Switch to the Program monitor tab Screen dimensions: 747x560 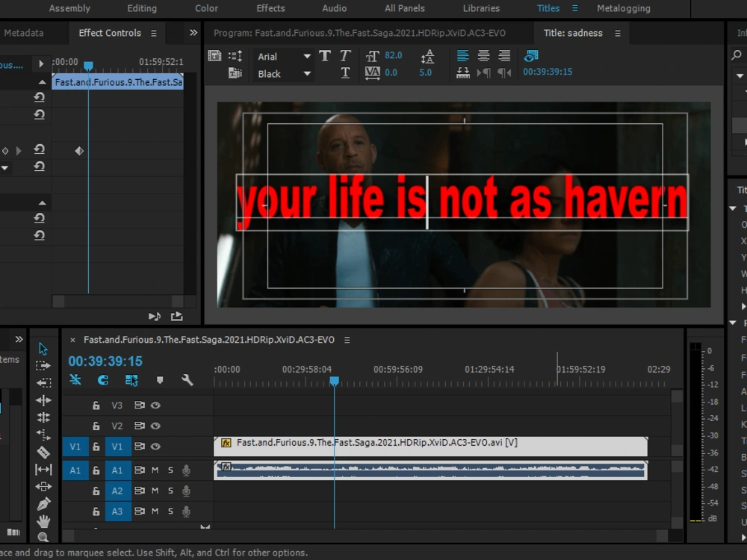point(360,33)
